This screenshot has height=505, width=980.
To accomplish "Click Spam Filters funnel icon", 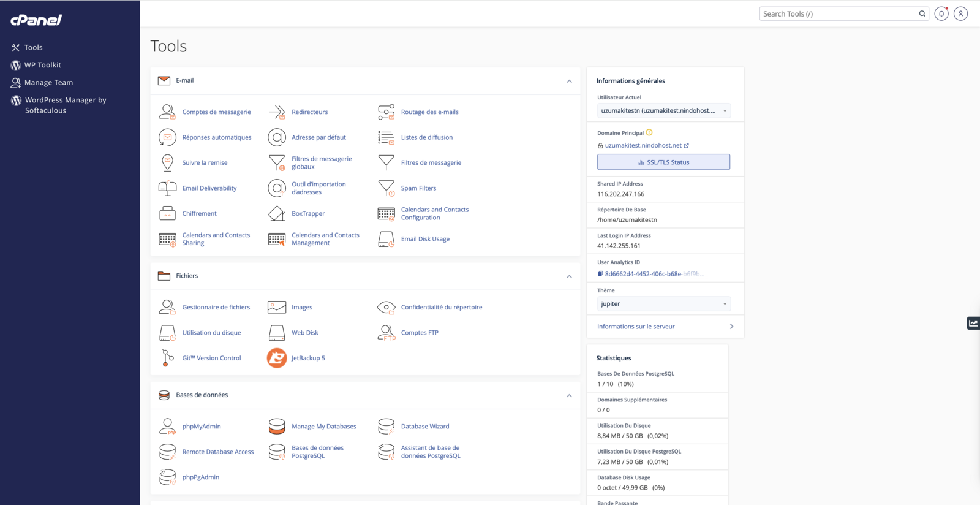I will click(386, 188).
